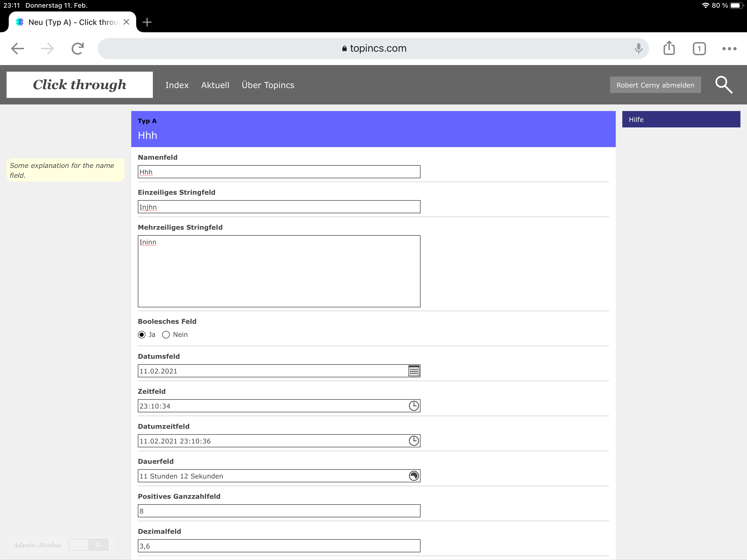Toggle the Admin-Modus switch

click(88, 544)
